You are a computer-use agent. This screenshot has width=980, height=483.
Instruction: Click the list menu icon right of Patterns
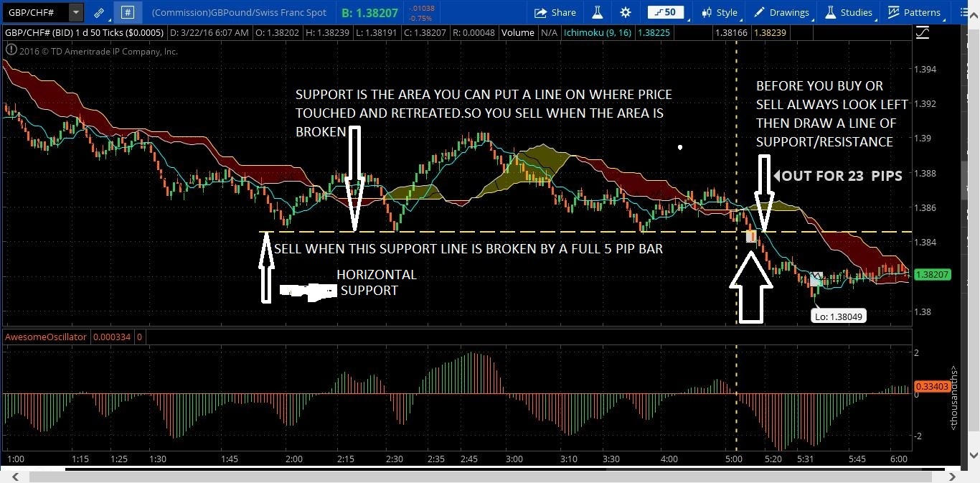click(x=963, y=12)
